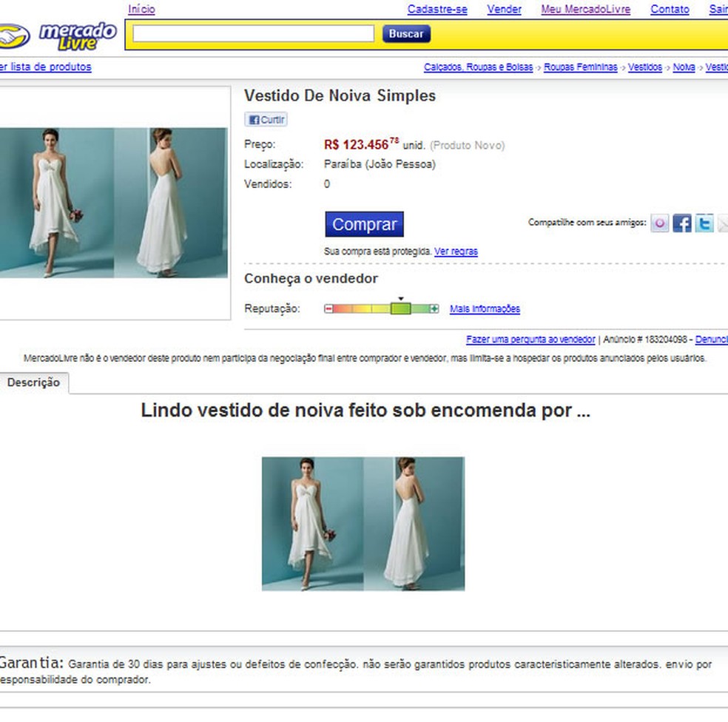The height and width of the screenshot is (722, 728).
Task: Click the main product photo thumbnail
Action: tap(114, 203)
